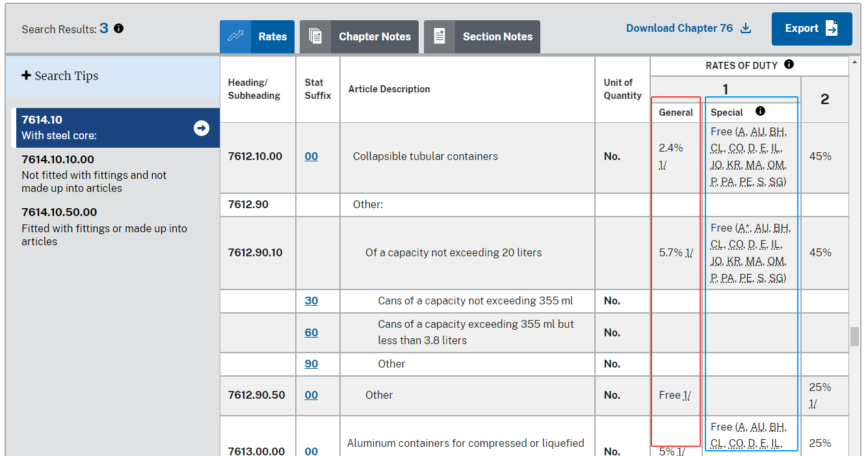The width and height of the screenshot is (868, 456).
Task: Click info icon next to Search Results
Action: (118, 29)
